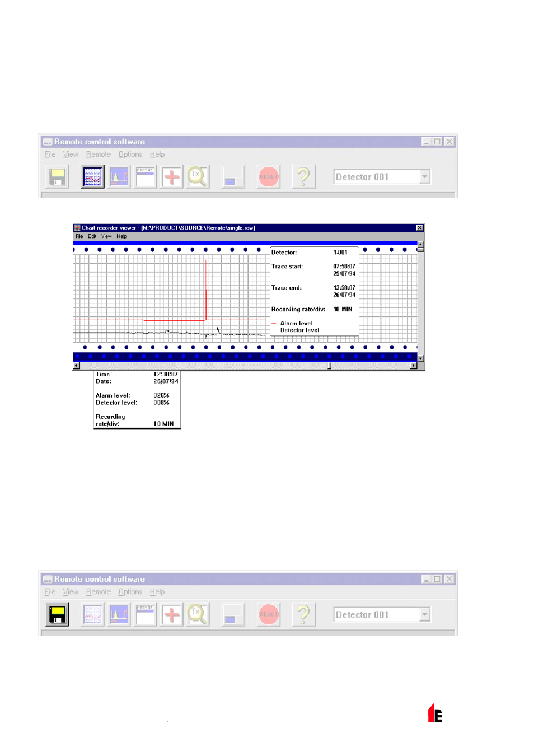Click the Tx magnifier icon in the bottom toolbar
This screenshot has height=756, width=534.
198,615
